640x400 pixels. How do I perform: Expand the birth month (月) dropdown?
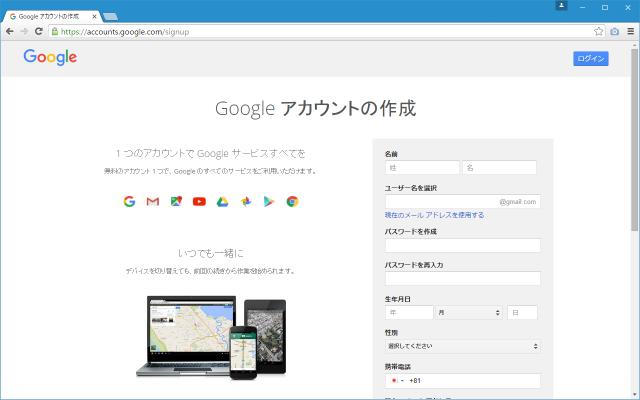[469, 313]
